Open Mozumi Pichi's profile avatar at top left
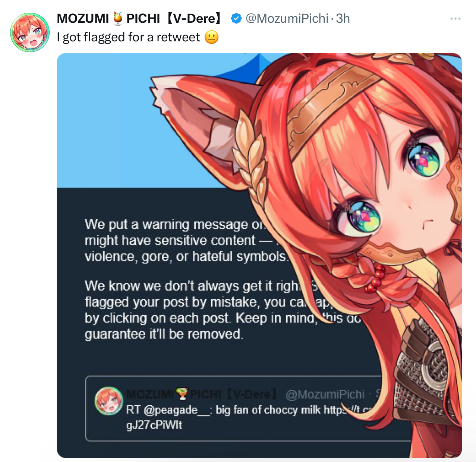476x462 pixels. [x=30, y=32]
